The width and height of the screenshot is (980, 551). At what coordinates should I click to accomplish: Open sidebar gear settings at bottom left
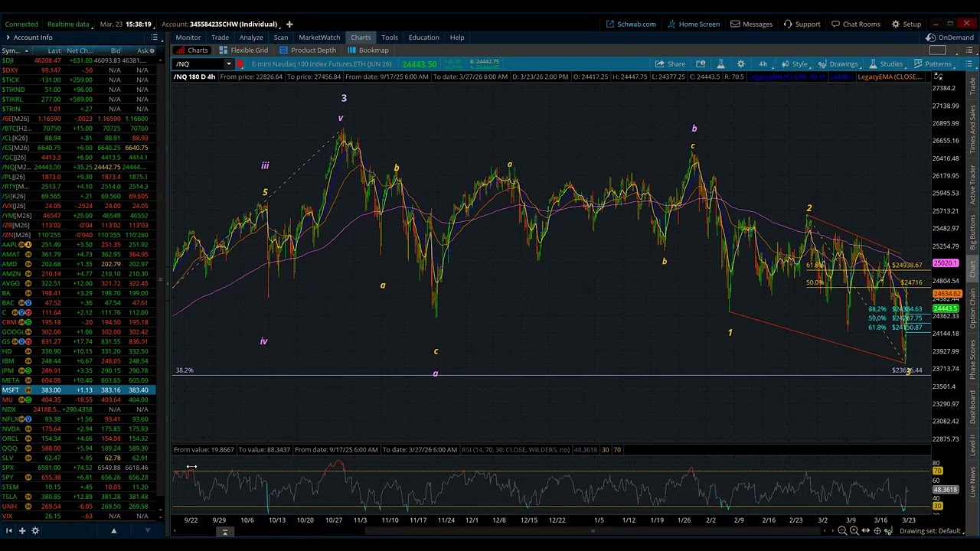35,530
